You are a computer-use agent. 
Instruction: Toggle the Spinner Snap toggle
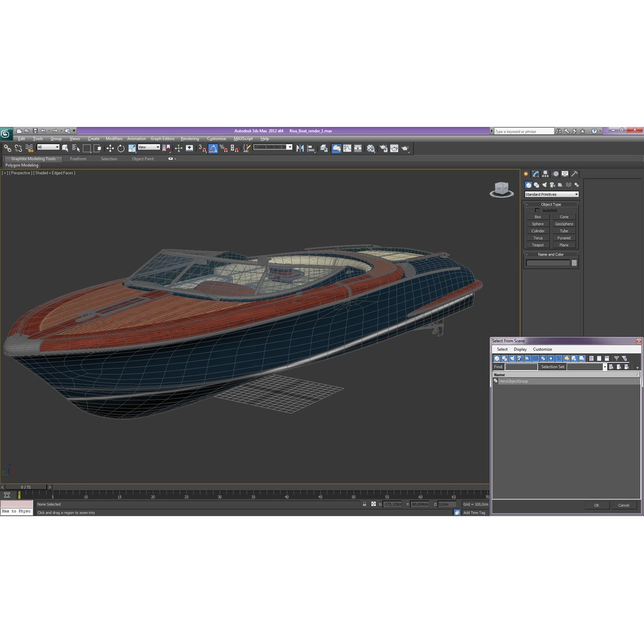coord(234,148)
